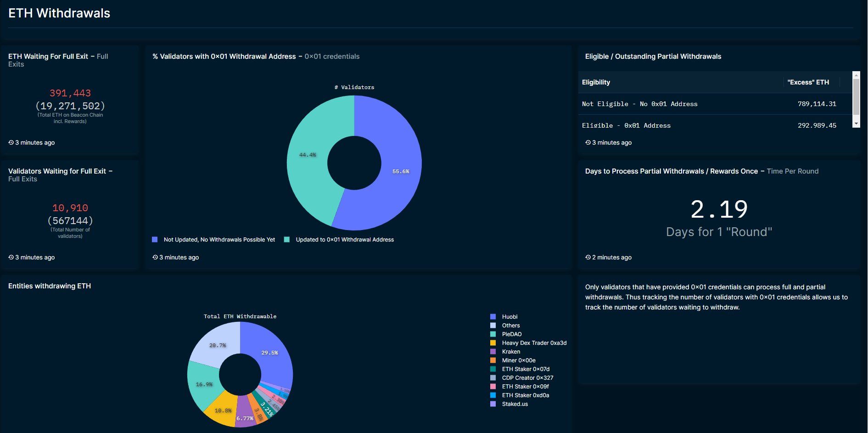The image size is (868, 433).
Task: Open 'Days to Process Partial Withdrawals / Rewards Once' title
Action: [x=672, y=171]
